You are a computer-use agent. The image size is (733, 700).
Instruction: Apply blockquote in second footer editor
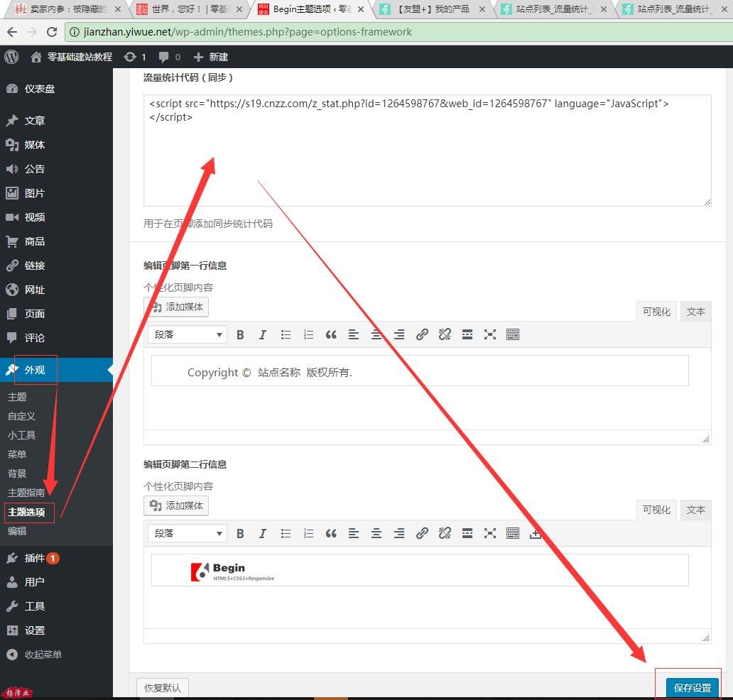click(331, 533)
